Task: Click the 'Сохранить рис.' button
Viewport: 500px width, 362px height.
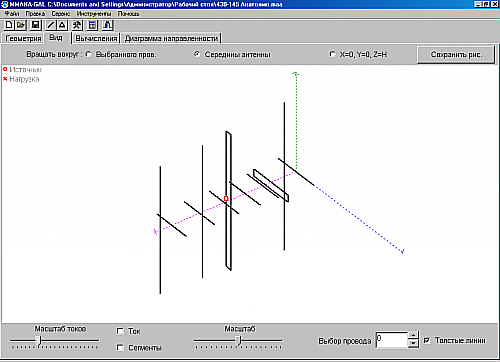Action: coord(456,54)
